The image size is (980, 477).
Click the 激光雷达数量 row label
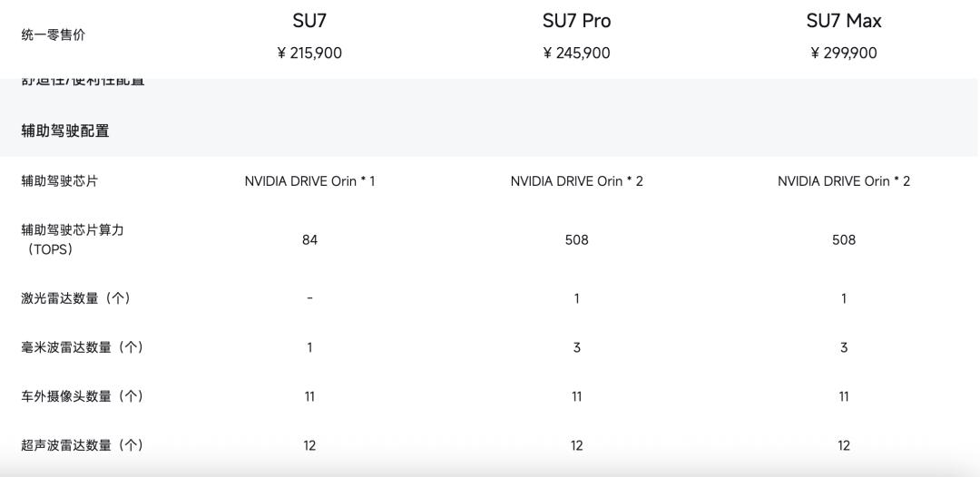coord(76,298)
